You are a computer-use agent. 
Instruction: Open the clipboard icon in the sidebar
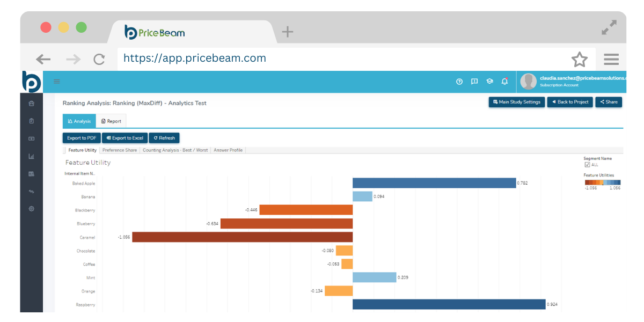pyautogui.click(x=31, y=121)
